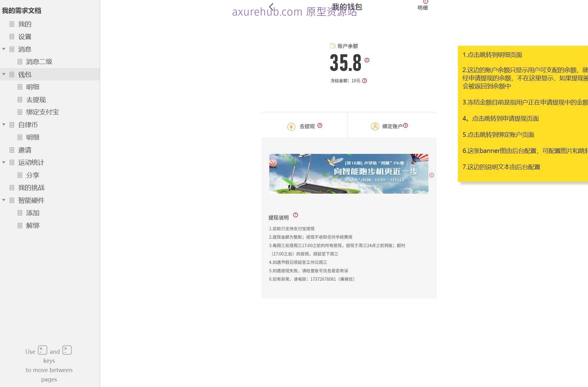Tap the 去提现 button

tap(307, 126)
